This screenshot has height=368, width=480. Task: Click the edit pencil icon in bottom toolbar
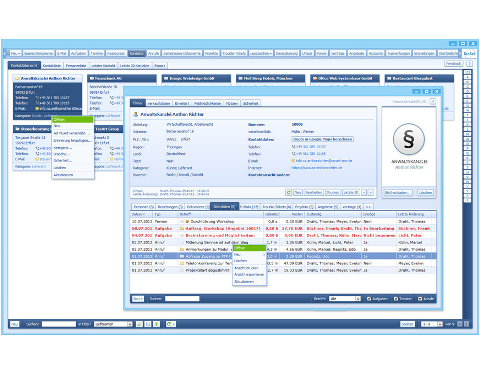(139, 324)
